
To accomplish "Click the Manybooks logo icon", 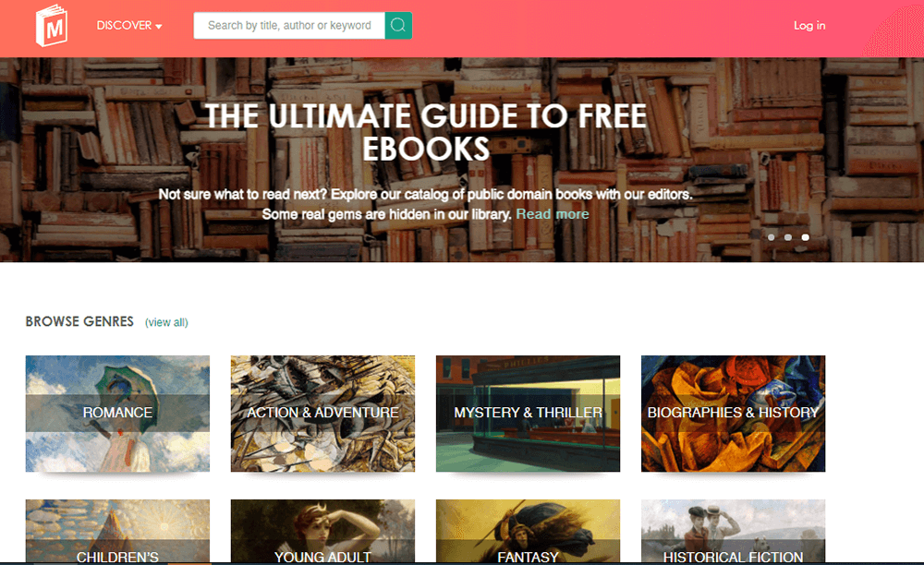I will (51, 26).
